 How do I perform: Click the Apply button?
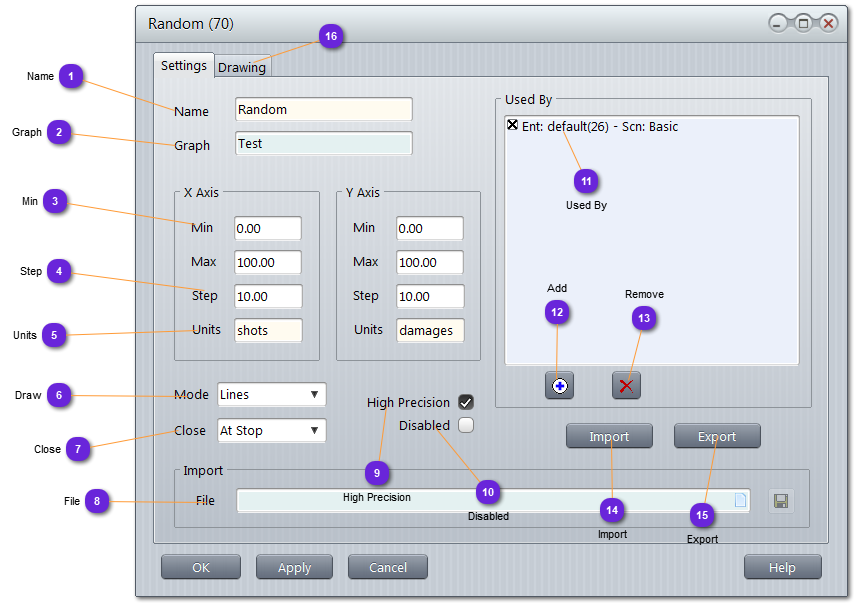pos(294,567)
